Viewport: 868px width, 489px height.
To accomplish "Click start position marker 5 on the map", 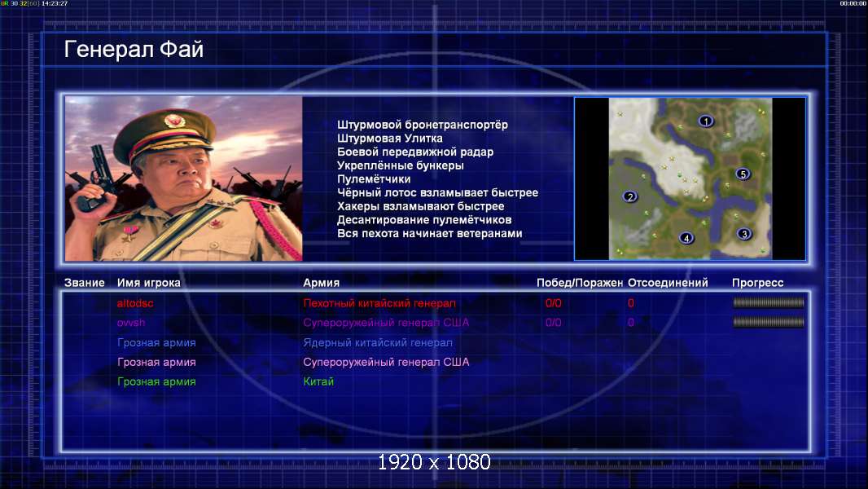I will click(x=743, y=174).
